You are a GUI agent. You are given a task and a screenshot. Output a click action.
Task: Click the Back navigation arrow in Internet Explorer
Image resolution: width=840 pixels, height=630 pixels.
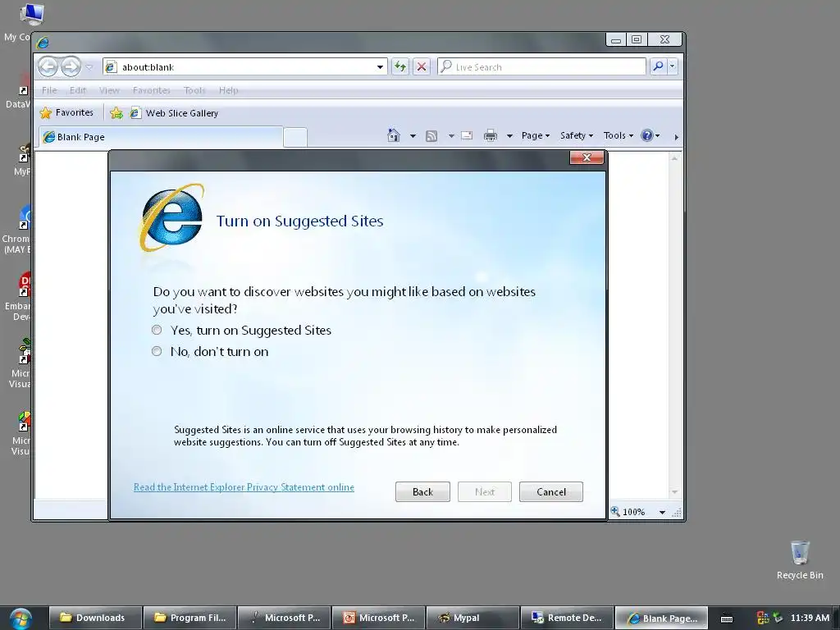click(x=48, y=67)
